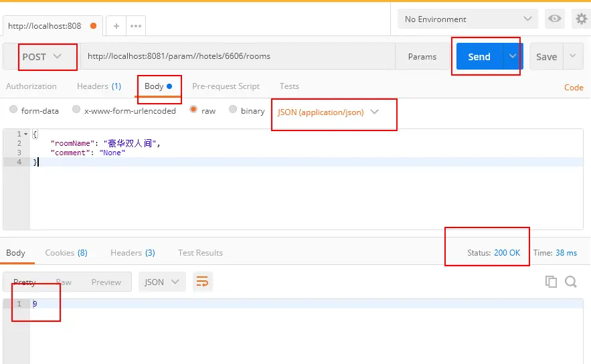The image size is (591, 364).
Task: Expand the Send button dropdown arrow
Action: (x=512, y=56)
